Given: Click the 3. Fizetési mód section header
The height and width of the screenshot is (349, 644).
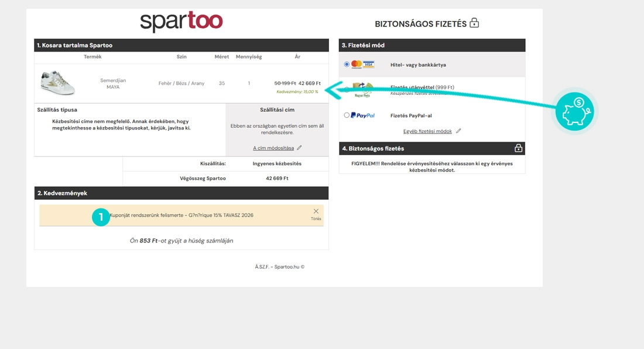Looking at the screenshot, I should [432, 45].
